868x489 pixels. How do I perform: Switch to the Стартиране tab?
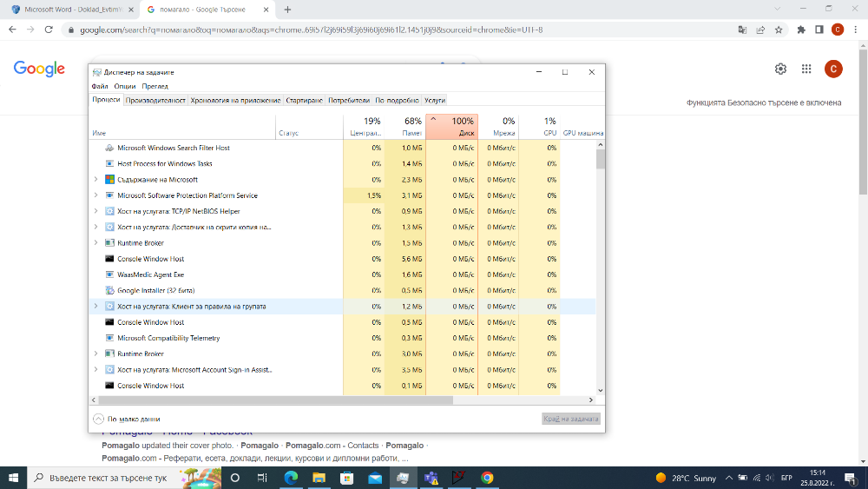click(304, 100)
